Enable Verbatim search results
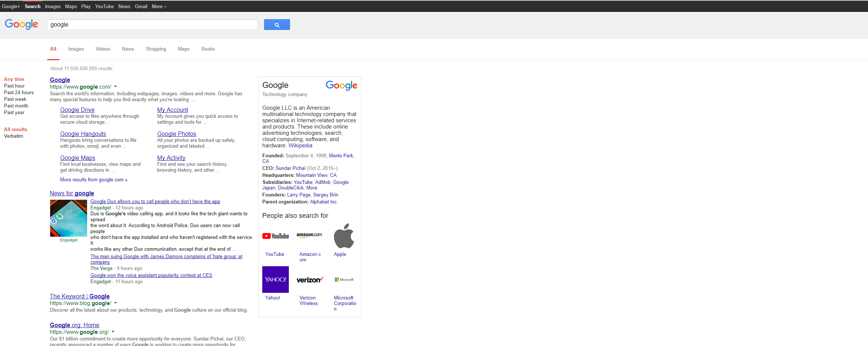The image size is (868, 346). pyautogui.click(x=13, y=136)
